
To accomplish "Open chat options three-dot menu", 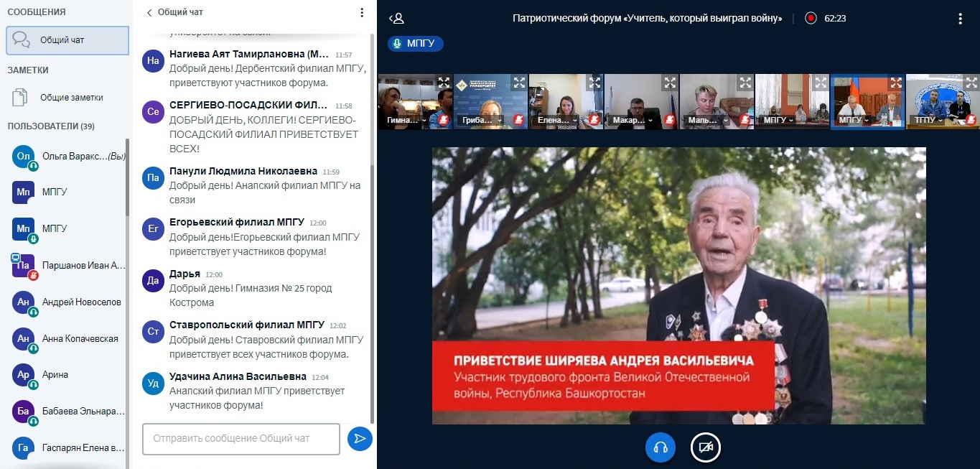I will pos(362,12).
